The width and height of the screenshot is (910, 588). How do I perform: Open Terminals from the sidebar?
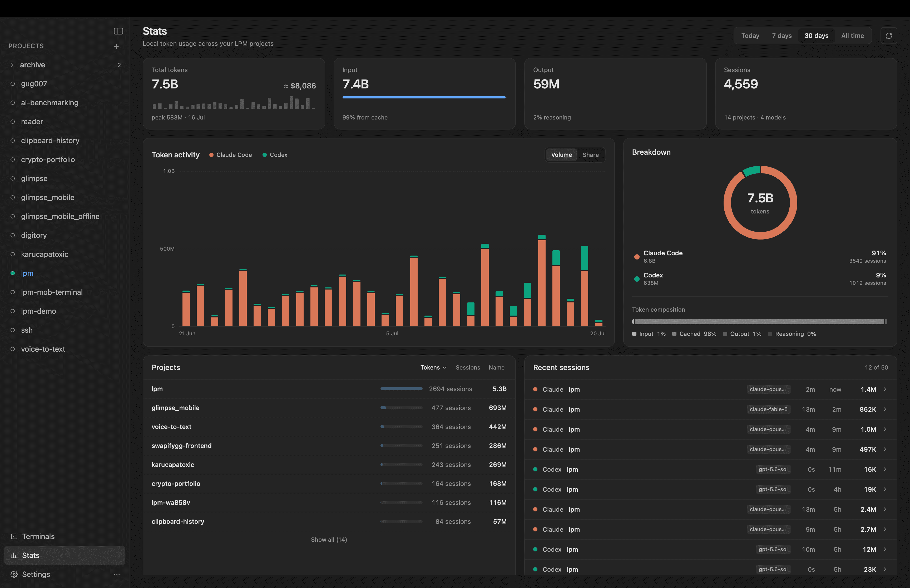(x=65, y=536)
